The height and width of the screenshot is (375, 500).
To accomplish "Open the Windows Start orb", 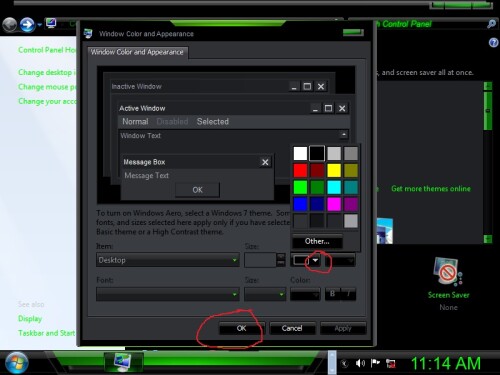I will tap(15, 363).
